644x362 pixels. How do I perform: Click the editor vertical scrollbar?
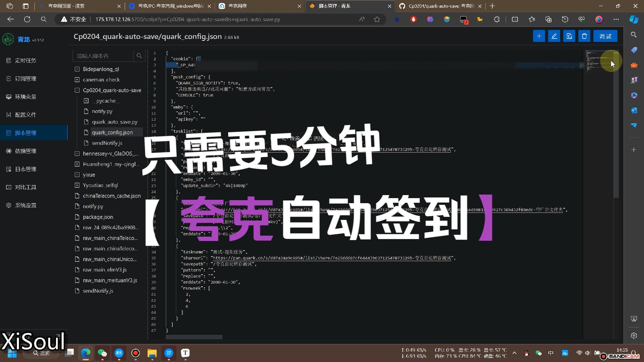616,124
